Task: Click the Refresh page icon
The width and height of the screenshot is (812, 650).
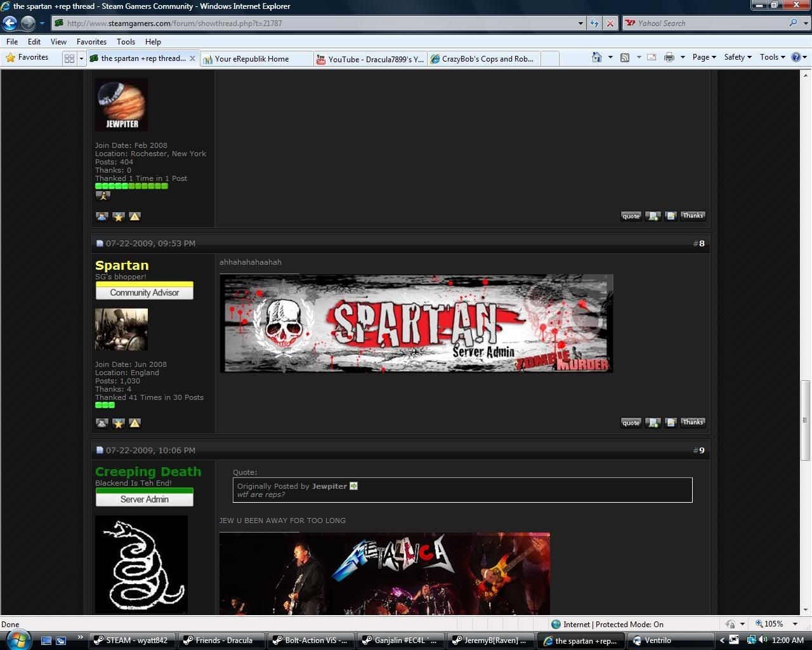Action: click(594, 23)
